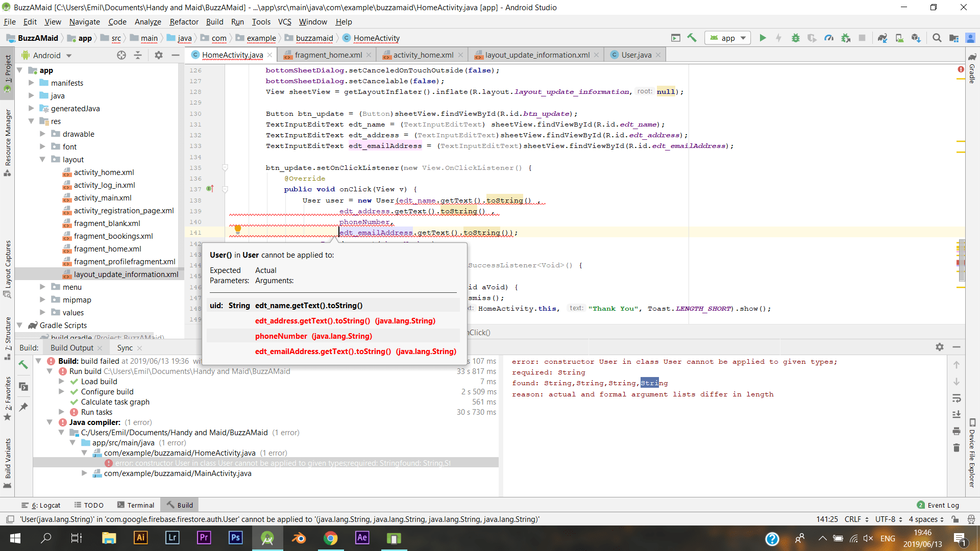Open Resource Manager side panel
This screenshot has width=980, height=551.
pos(7,143)
